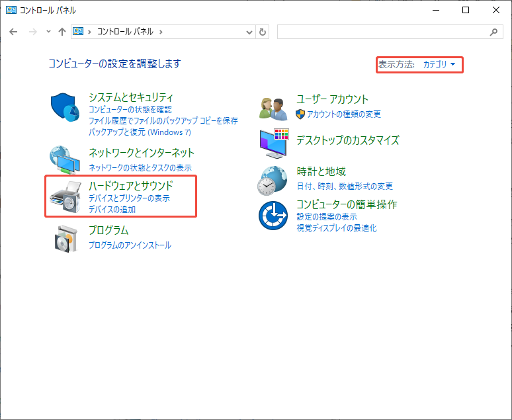The image size is (512, 420).
Task: Click the Hardware and Sound printer icon
Action: pos(65,198)
